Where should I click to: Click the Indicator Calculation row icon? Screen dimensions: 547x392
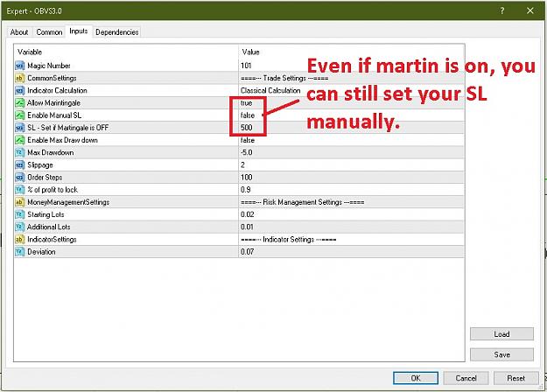pos(20,90)
